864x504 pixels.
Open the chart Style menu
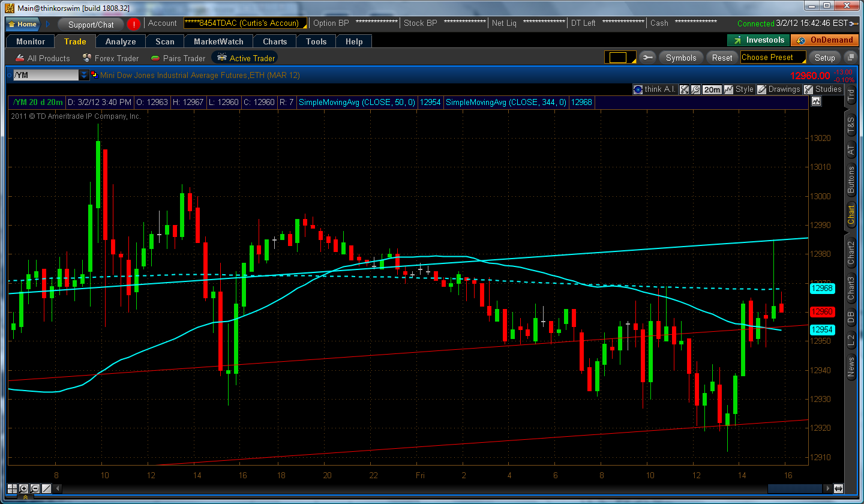click(x=739, y=89)
